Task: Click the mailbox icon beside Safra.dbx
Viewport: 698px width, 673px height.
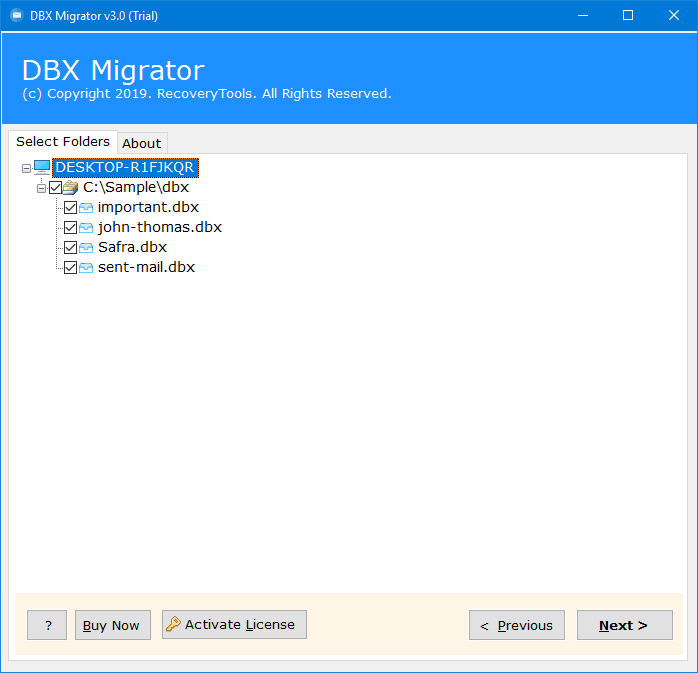Action: click(x=86, y=247)
